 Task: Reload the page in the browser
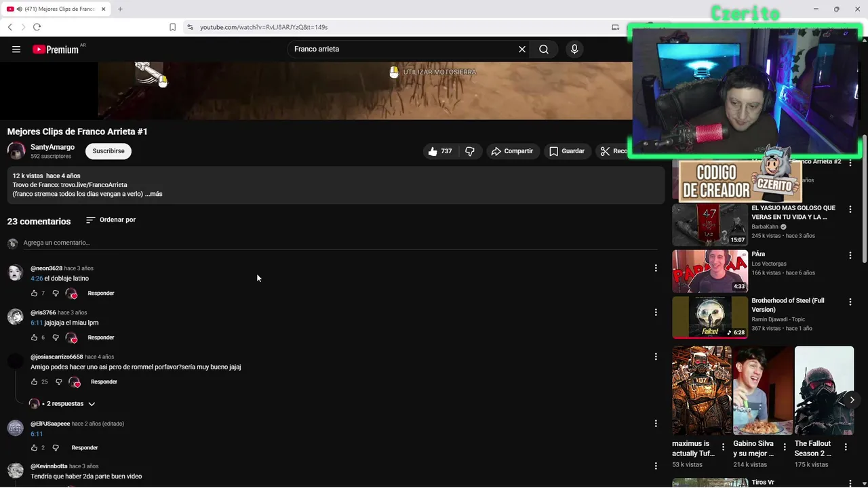[37, 27]
